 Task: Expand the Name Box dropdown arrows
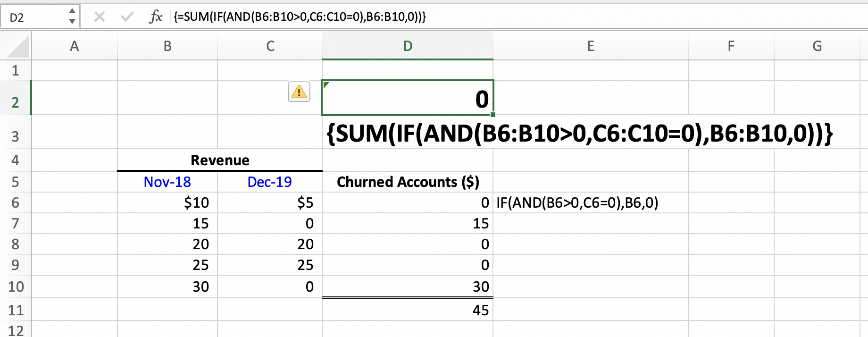(x=72, y=17)
